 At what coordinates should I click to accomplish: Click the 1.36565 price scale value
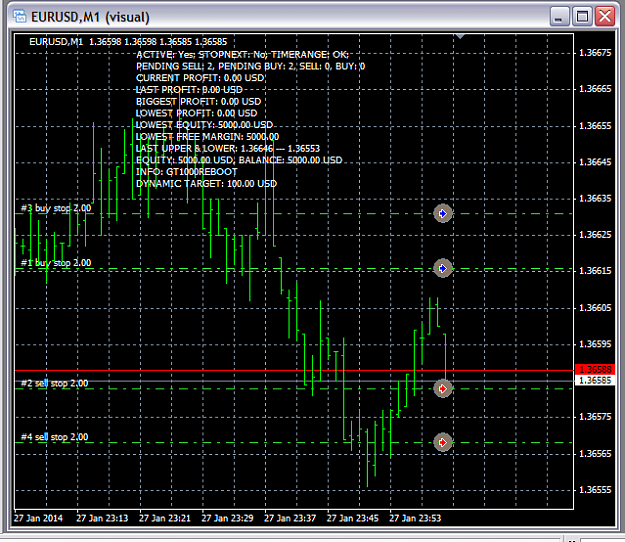(595, 454)
